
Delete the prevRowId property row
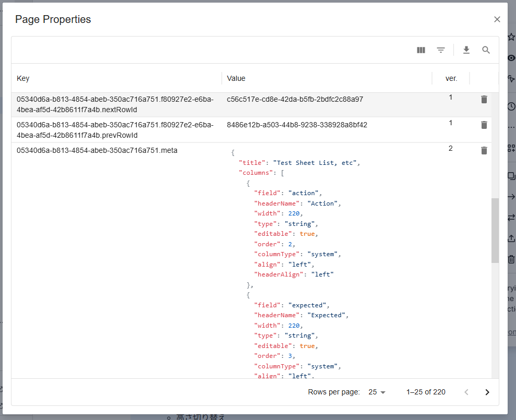(x=484, y=125)
